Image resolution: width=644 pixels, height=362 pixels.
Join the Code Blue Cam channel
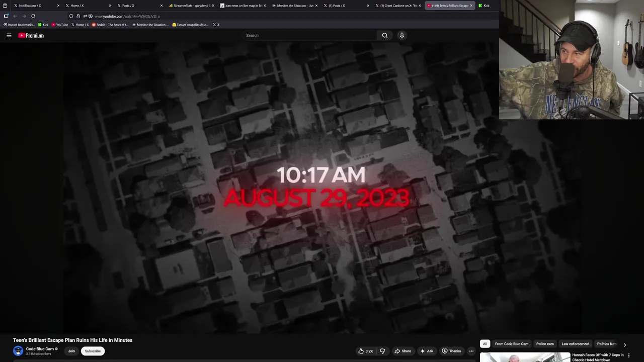(x=71, y=351)
